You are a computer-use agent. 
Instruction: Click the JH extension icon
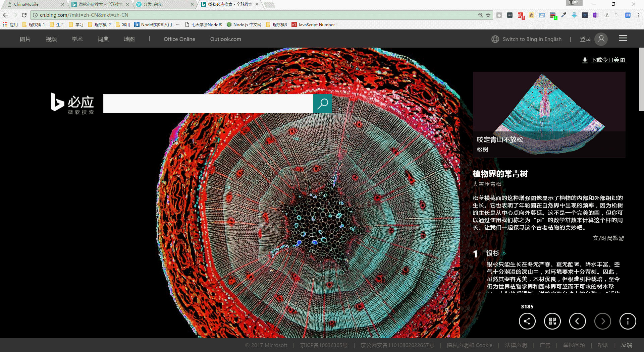pyautogui.click(x=628, y=15)
